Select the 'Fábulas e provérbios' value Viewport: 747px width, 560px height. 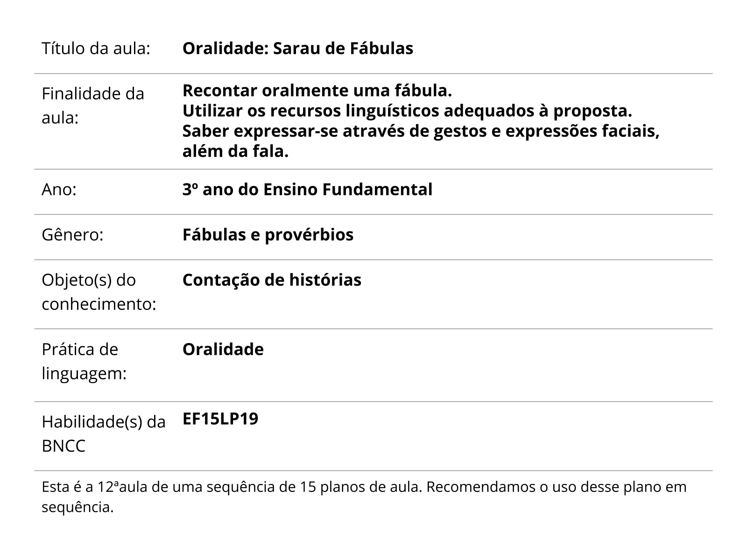pyautogui.click(x=268, y=235)
